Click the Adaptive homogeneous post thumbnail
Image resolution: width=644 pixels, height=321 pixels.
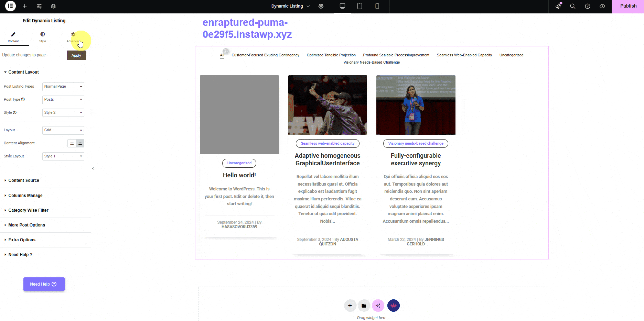[x=328, y=105]
